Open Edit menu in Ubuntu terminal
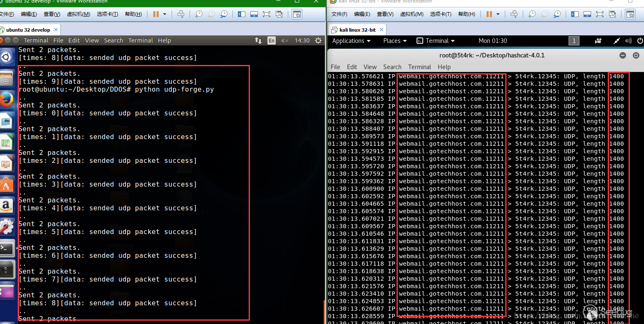 pyautogui.click(x=74, y=40)
